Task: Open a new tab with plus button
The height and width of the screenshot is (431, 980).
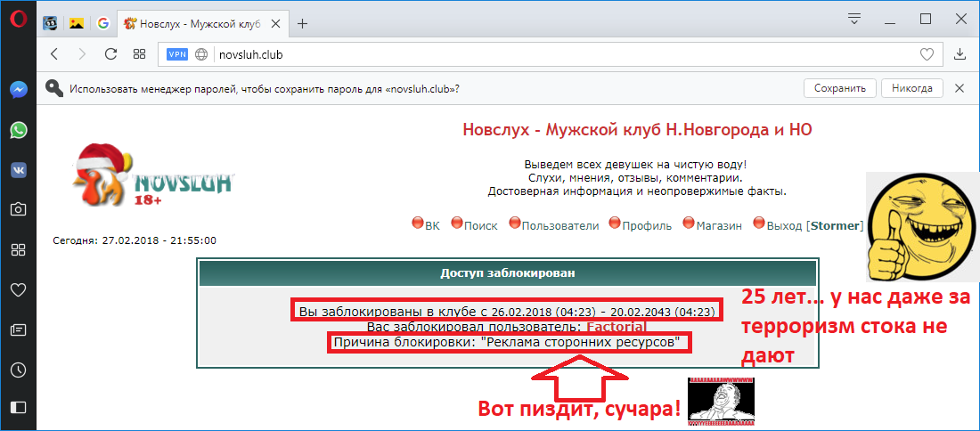Action: [x=303, y=24]
